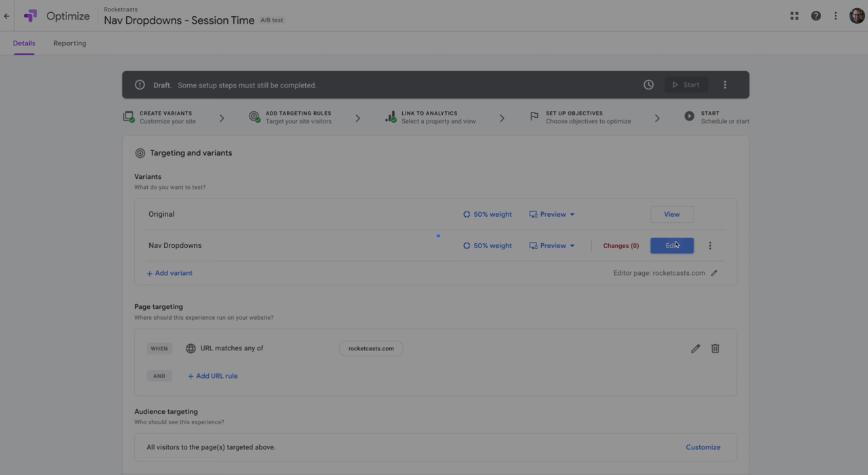Open the schedule clock icon in draft banner
This screenshot has width=868, height=475.
[648, 84]
